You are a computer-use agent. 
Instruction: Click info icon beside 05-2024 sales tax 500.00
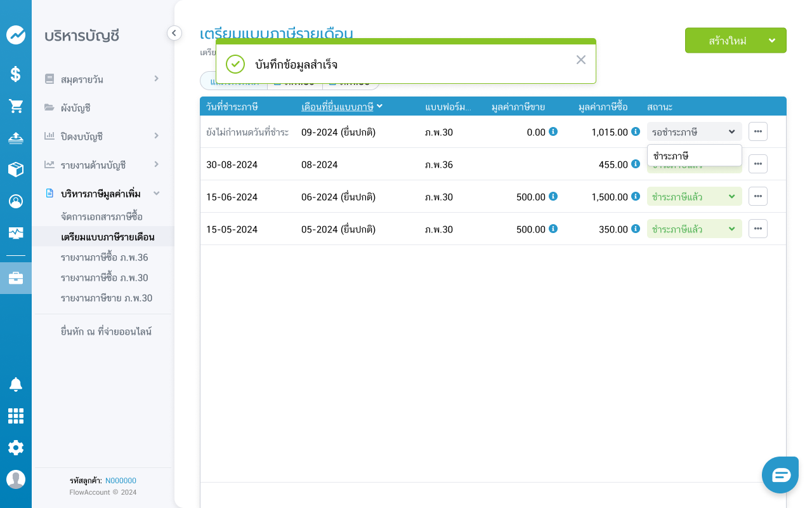pos(553,229)
